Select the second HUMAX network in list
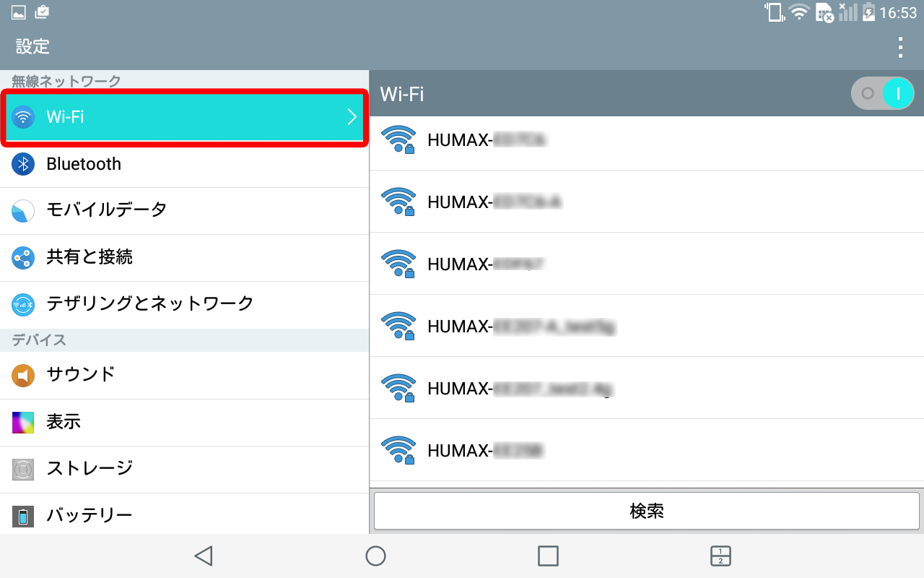Viewport: 924px width, 578px height. pyautogui.click(x=647, y=202)
